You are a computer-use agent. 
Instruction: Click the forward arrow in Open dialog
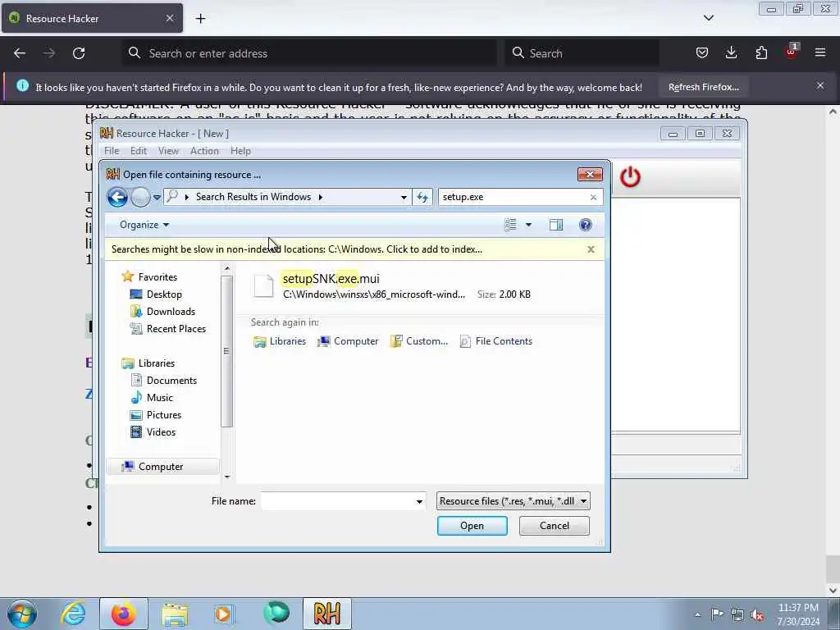tap(140, 197)
